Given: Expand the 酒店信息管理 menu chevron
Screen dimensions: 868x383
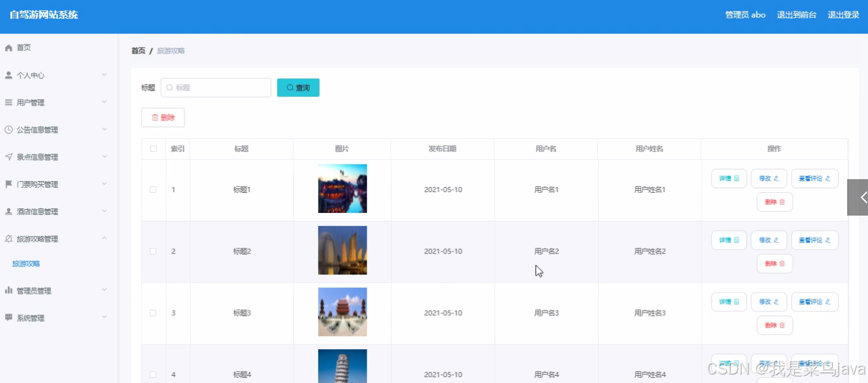Looking at the screenshot, I should tap(104, 212).
